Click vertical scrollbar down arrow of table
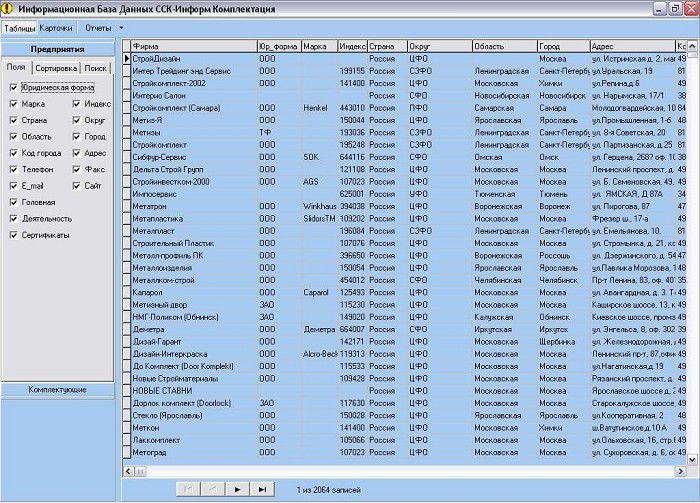 [692, 459]
